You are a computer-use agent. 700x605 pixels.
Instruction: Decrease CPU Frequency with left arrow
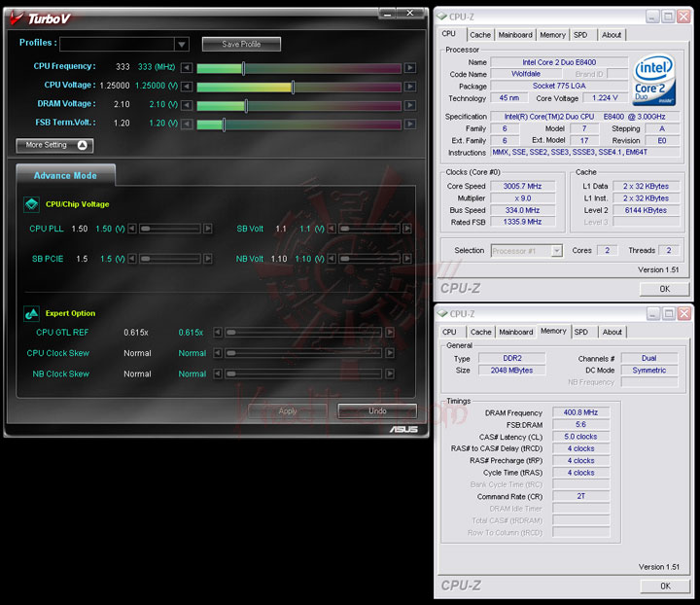(187, 68)
